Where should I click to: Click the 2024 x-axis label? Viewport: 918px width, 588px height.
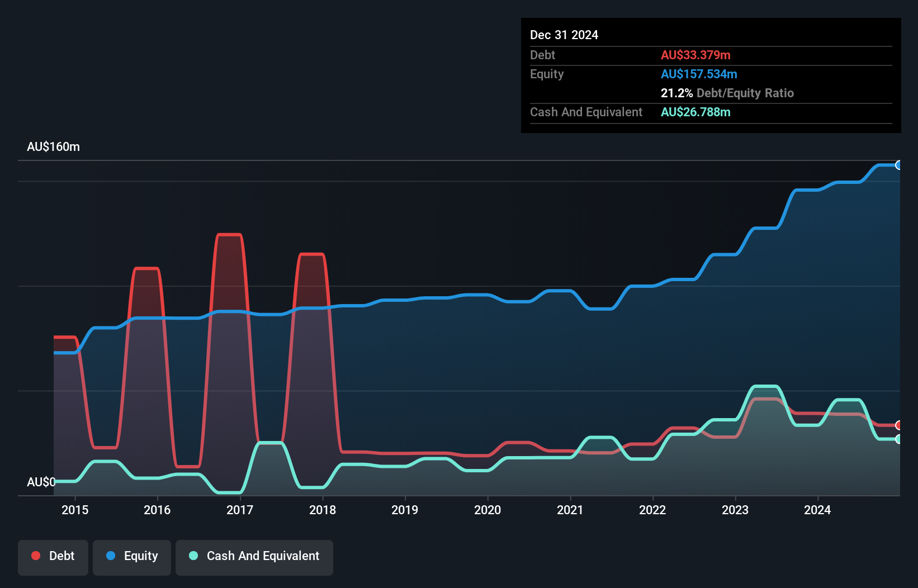pos(817,510)
